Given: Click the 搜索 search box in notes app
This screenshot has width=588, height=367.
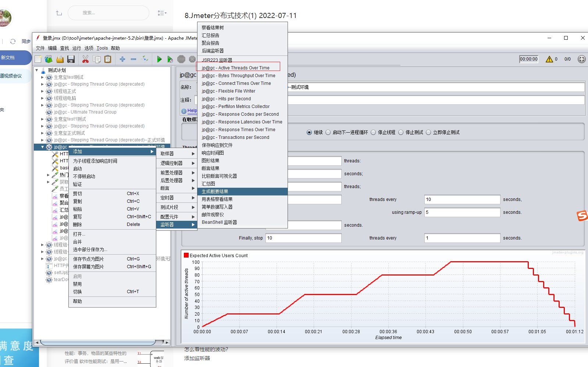Looking at the screenshot, I should [108, 13].
